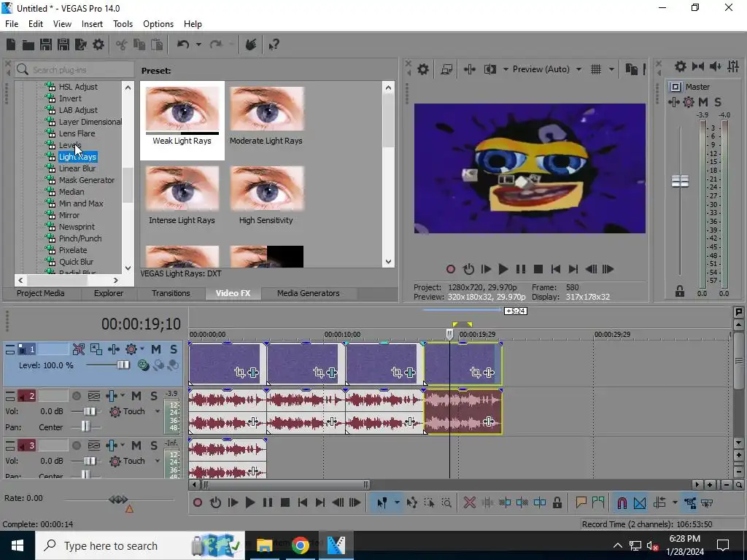Open Auto Ripple dropdown arrow
The height and width of the screenshot is (560, 747).
[674, 503]
